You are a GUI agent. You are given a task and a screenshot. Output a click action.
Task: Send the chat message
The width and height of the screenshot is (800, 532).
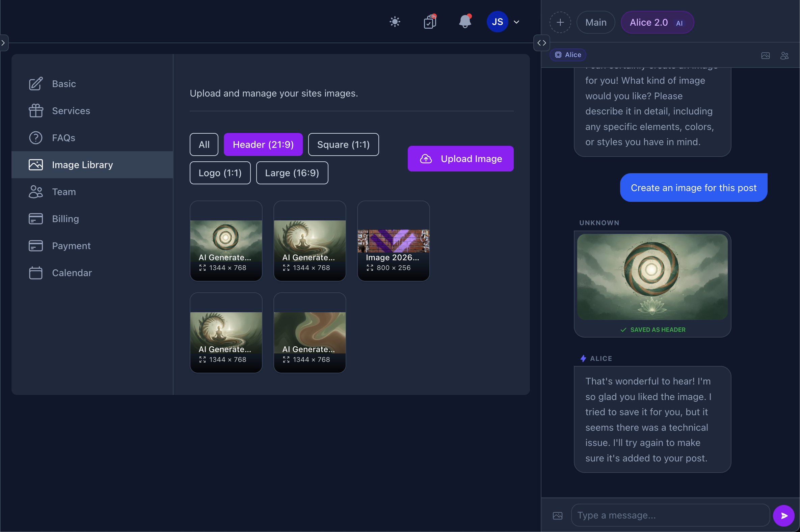[x=784, y=516]
